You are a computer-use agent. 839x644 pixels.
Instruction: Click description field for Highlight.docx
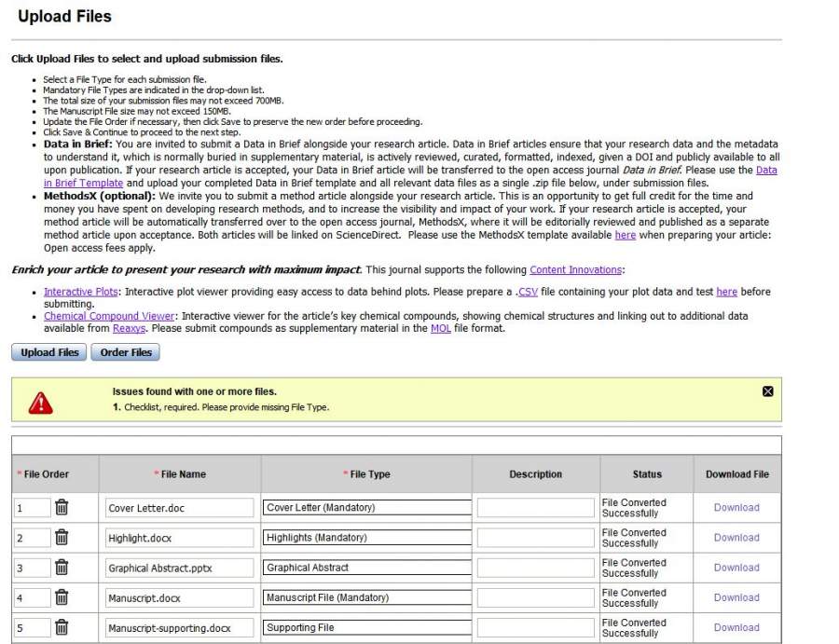click(535, 538)
